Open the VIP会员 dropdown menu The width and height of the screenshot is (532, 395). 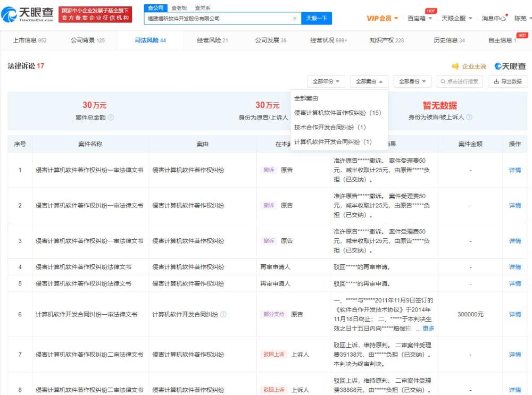pyautogui.click(x=383, y=19)
